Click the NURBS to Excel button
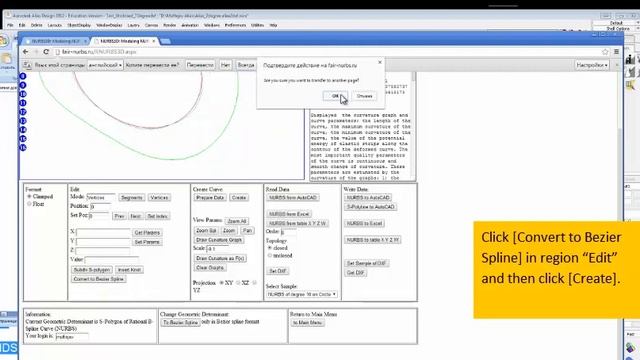 coord(364,224)
